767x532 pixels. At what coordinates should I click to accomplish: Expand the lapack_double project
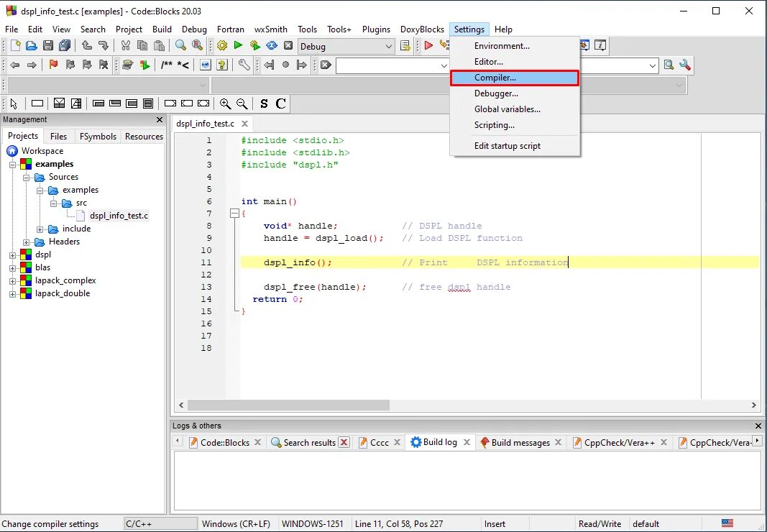pos(13,294)
